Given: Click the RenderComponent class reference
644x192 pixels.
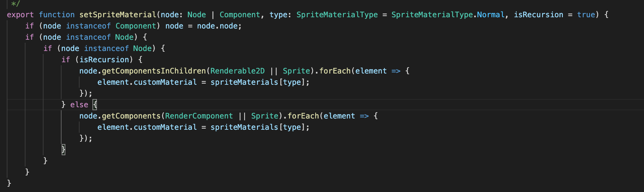Looking at the screenshot, I should 199,116.
